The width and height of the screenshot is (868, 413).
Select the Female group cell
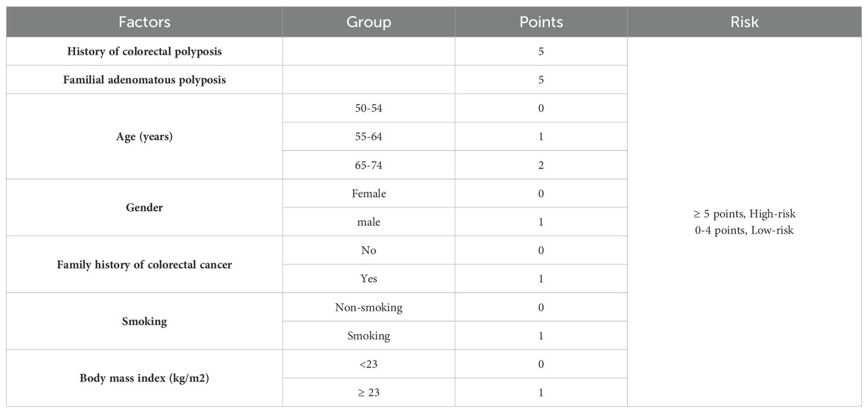[369, 193]
